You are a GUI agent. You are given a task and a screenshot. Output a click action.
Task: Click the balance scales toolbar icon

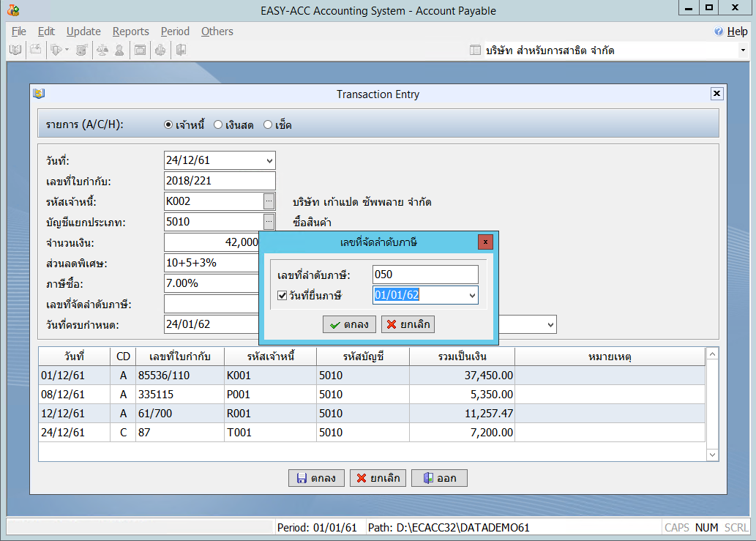pos(102,50)
